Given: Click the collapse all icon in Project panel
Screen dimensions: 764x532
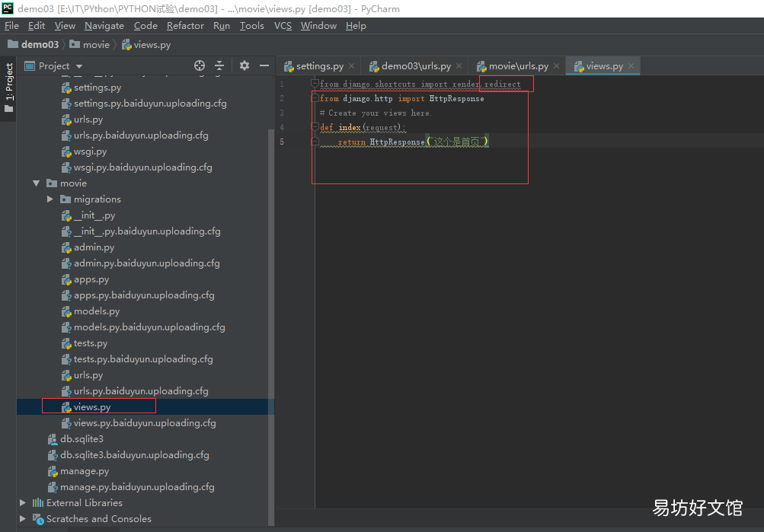Looking at the screenshot, I should [219, 65].
